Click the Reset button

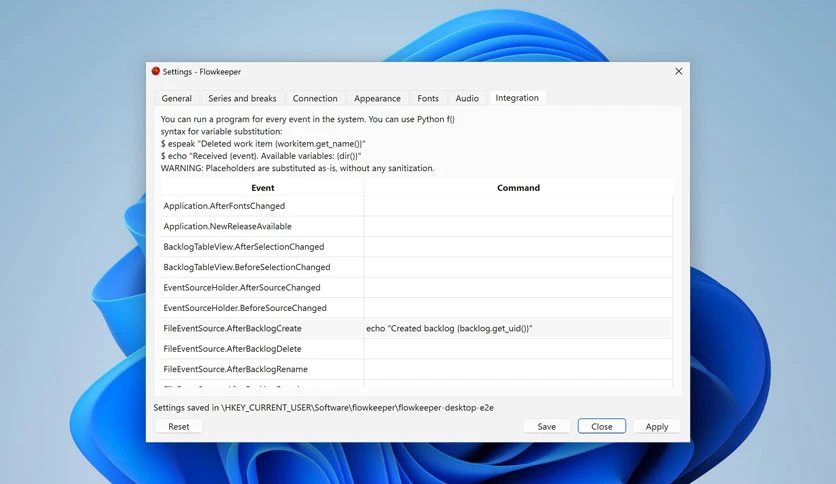[x=179, y=426]
